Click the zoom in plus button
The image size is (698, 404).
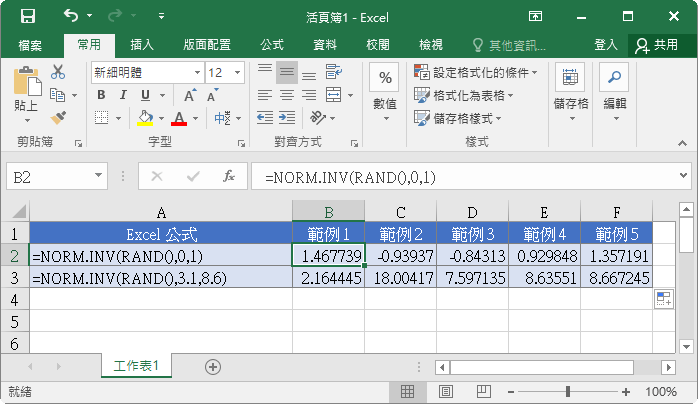pos(626,392)
